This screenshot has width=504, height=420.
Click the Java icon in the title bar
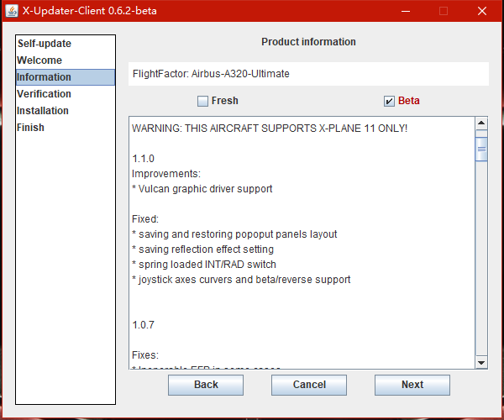point(12,11)
